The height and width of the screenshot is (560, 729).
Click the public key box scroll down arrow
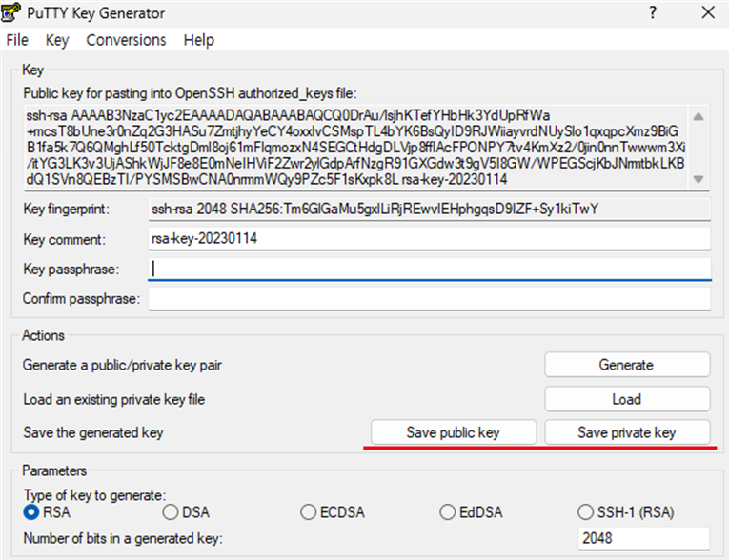[699, 179]
